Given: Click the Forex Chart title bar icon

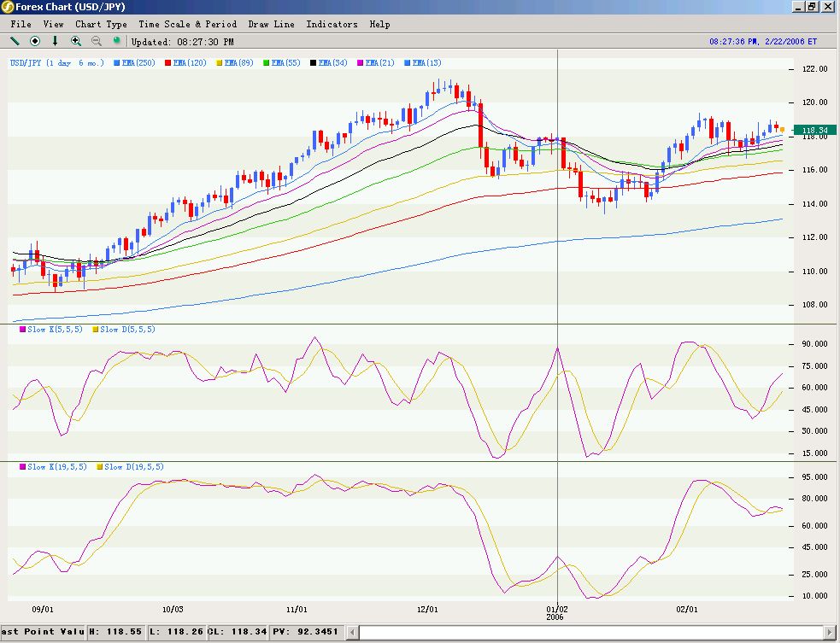Looking at the screenshot, I should (8, 7).
